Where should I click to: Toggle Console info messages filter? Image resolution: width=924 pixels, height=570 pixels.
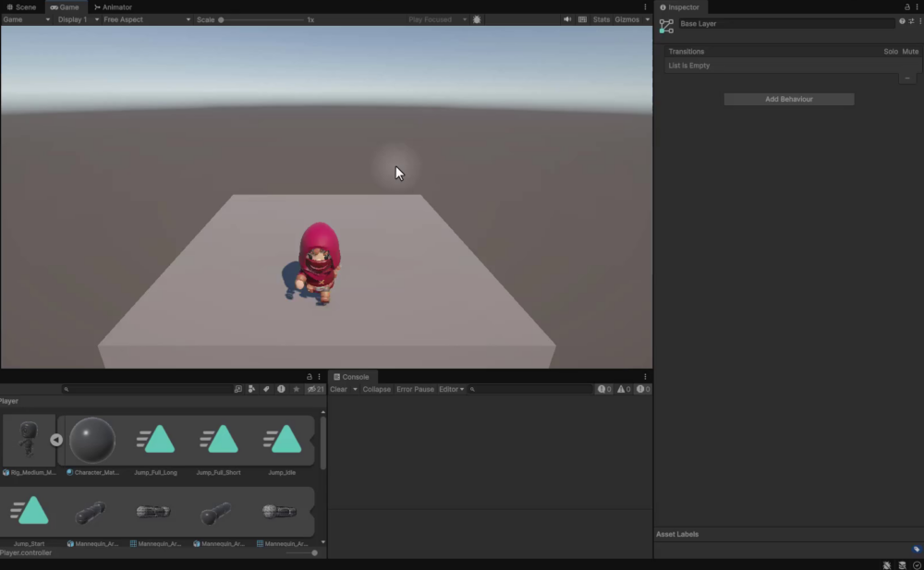[x=604, y=389]
